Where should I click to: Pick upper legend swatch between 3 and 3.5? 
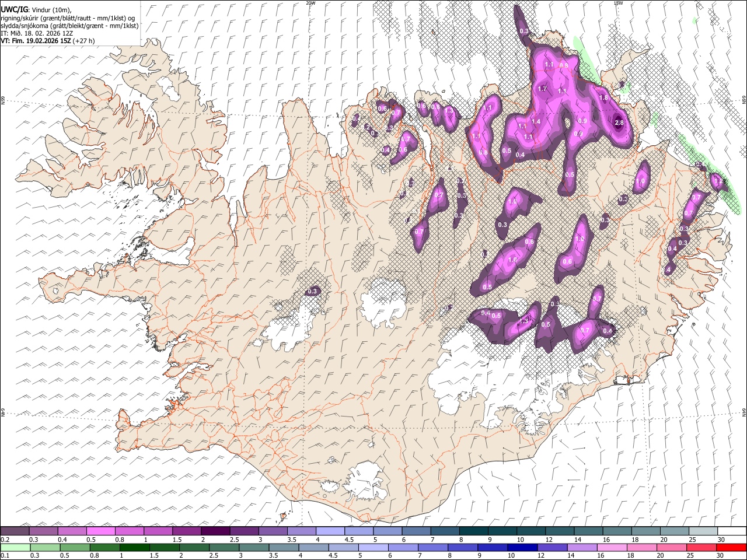273,531
